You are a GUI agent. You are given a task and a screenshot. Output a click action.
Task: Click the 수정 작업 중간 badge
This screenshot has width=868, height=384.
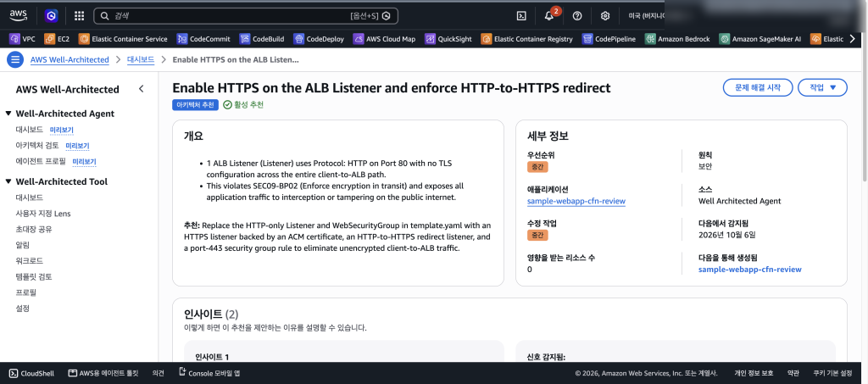537,235
